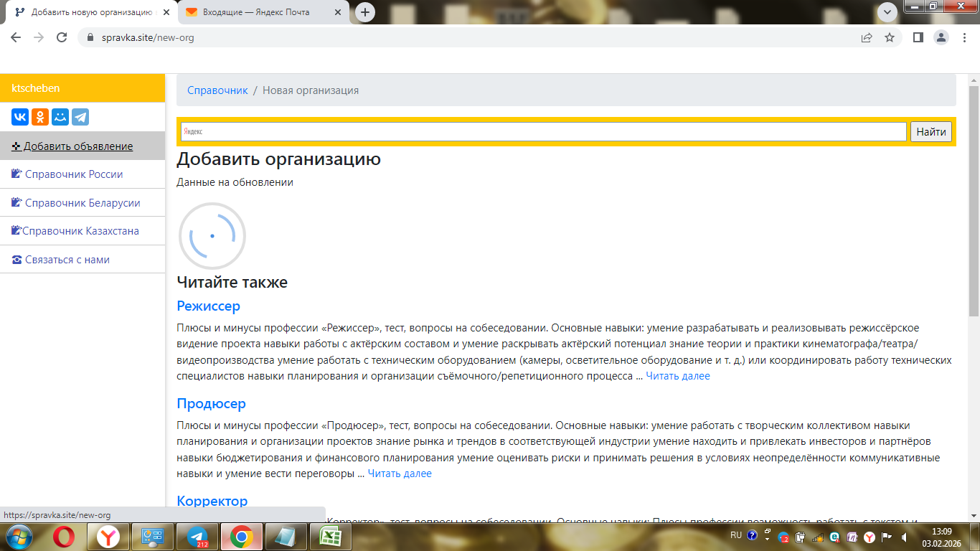Open Excel from the taskbar
This screenshot has width=980, height=551.
tap(330, 536)
